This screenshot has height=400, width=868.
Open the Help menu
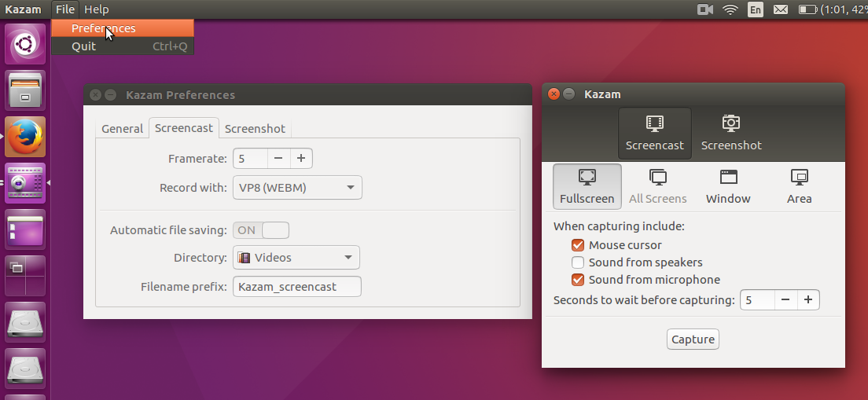pos(97,9)
